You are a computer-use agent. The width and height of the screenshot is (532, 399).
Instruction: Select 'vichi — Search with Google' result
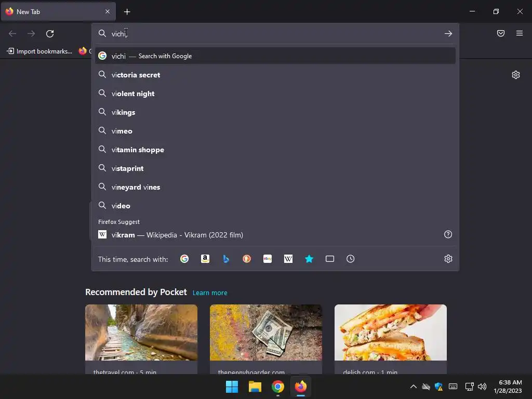point(275,56)
